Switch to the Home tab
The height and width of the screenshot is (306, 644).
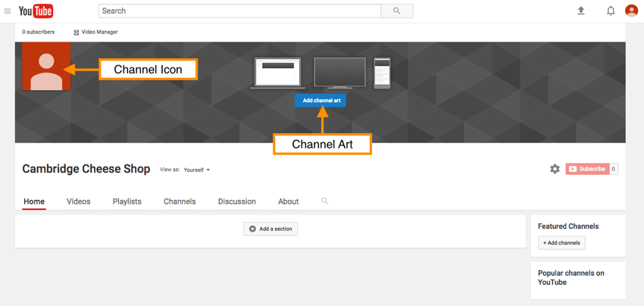(x=34, y=201)
